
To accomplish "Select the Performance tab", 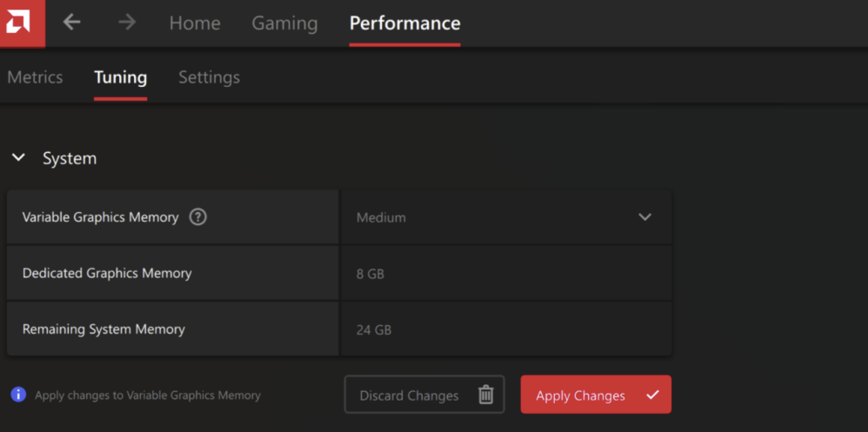I will 404,23.
